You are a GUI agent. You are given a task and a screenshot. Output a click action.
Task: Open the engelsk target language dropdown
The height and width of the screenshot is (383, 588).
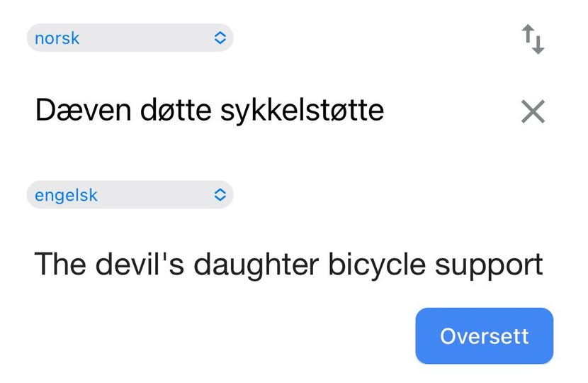pyautogui.click(x=130, y=195)
